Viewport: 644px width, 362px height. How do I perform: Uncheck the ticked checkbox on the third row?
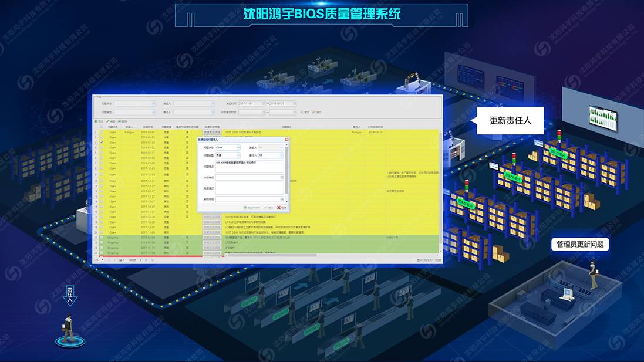101,143
